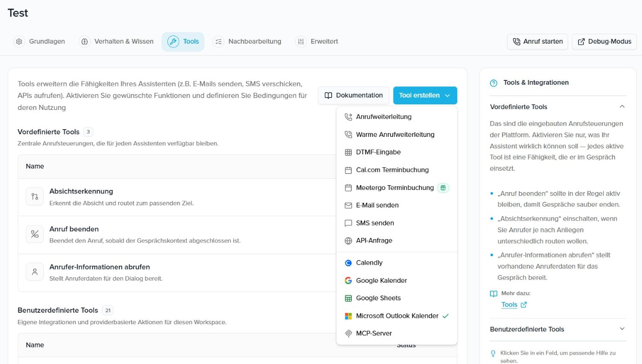Click the Grundlagen gear icon
The height and width of the screenshot is (364, 642).
point(19,41)
